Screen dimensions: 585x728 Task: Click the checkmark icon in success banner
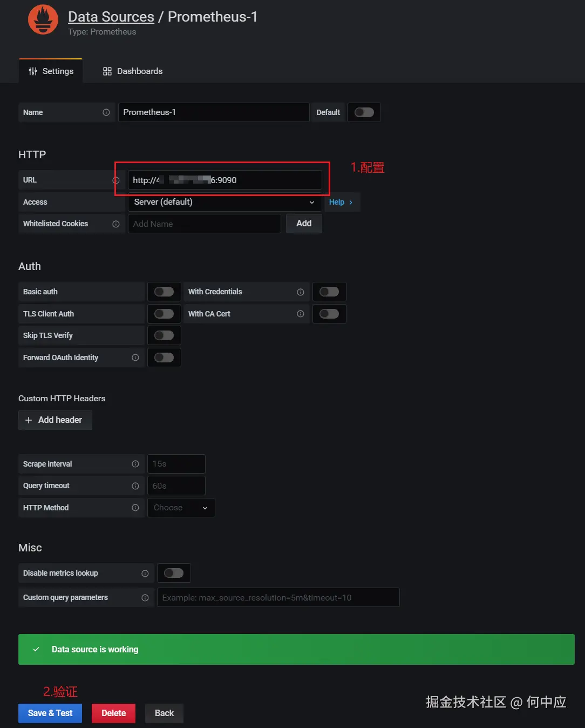(x=36, y=649)
